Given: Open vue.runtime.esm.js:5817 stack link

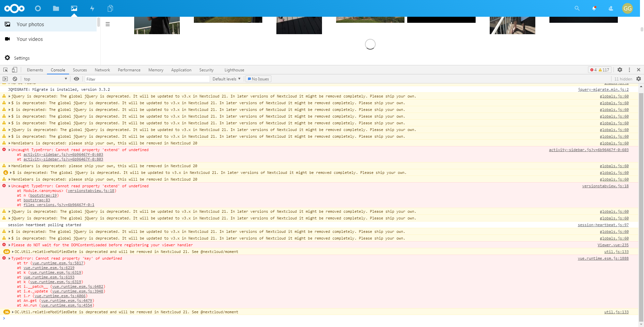Looking at the screenshot, I should (58, 263).
